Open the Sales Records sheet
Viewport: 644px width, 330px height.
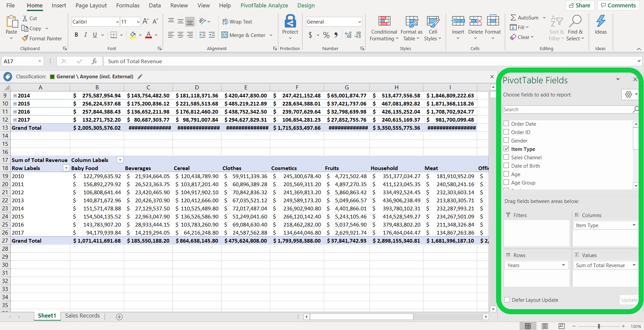(82, 316)
